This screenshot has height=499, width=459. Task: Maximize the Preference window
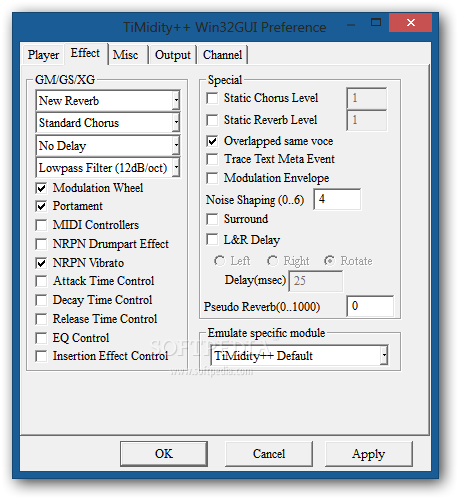click(376, 23)
